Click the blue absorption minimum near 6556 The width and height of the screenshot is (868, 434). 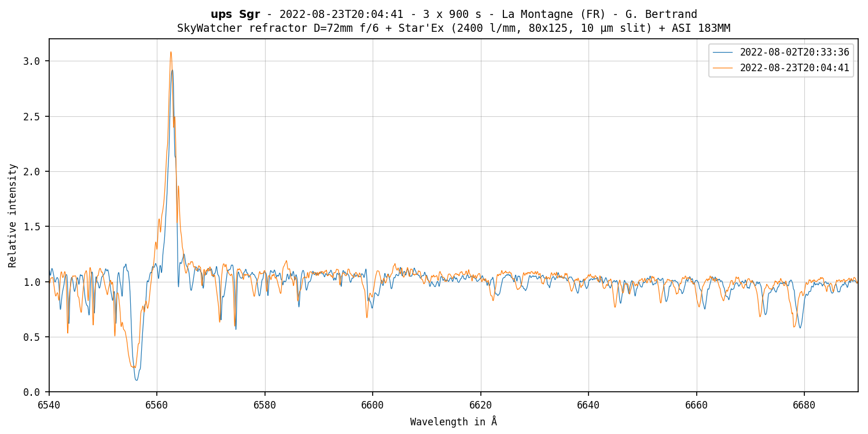coord(137,380)
